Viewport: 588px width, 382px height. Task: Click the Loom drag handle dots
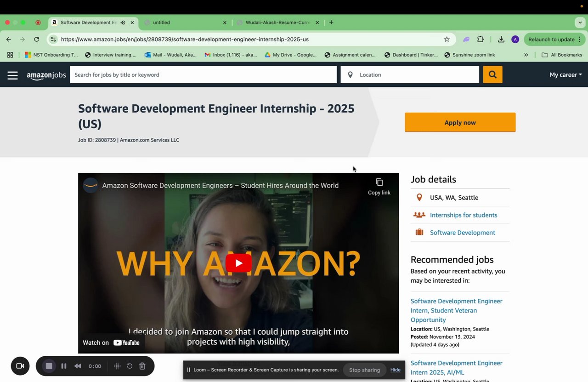(117, 366)
